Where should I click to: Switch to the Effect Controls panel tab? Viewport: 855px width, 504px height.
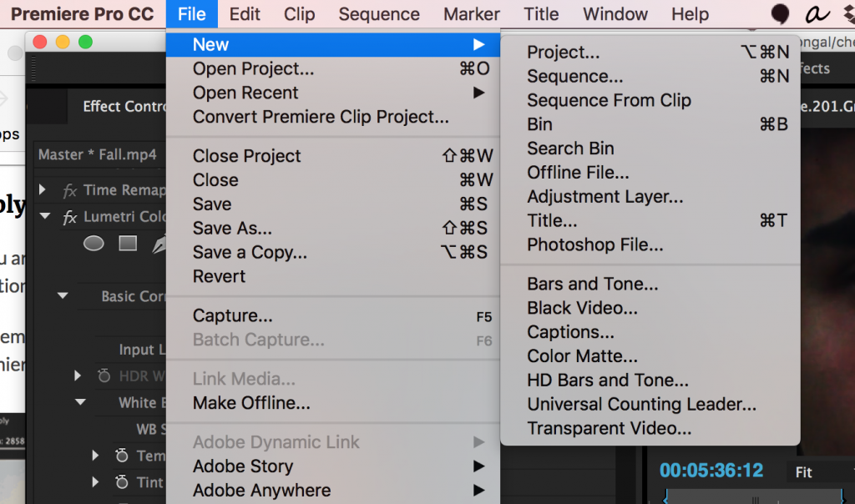click(124, 106)
